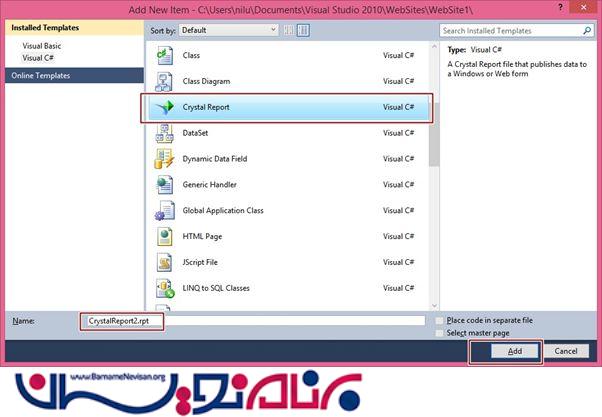This screenshot has width=602, height=417.
Task: Click the Crystal Report green icon
Action: (165, 107)
